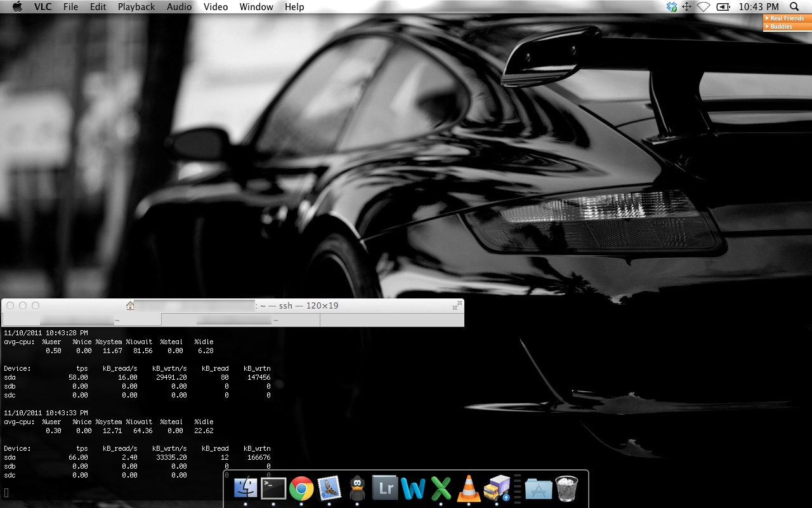Open Mail from the Dock

(329, 488)
